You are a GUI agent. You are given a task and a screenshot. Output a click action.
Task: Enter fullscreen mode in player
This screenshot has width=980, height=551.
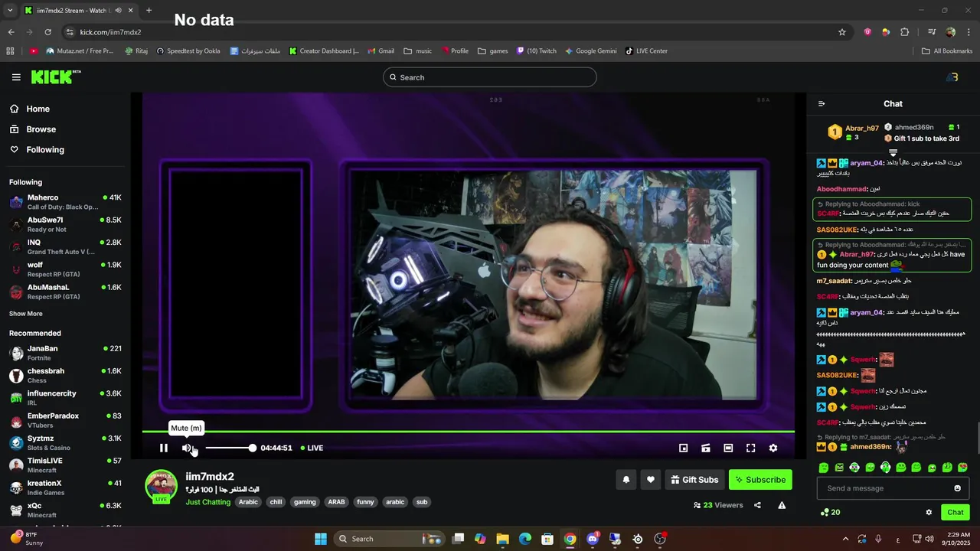click(x=750, y=448)
